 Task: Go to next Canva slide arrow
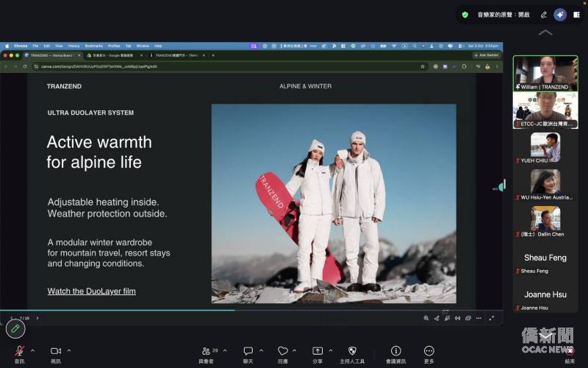click(37, 318)
